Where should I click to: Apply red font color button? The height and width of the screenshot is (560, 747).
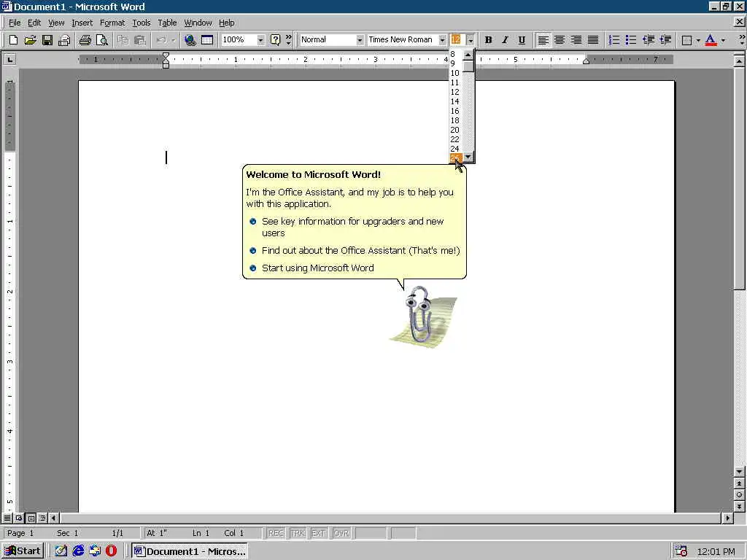click(x=711, y=40)
